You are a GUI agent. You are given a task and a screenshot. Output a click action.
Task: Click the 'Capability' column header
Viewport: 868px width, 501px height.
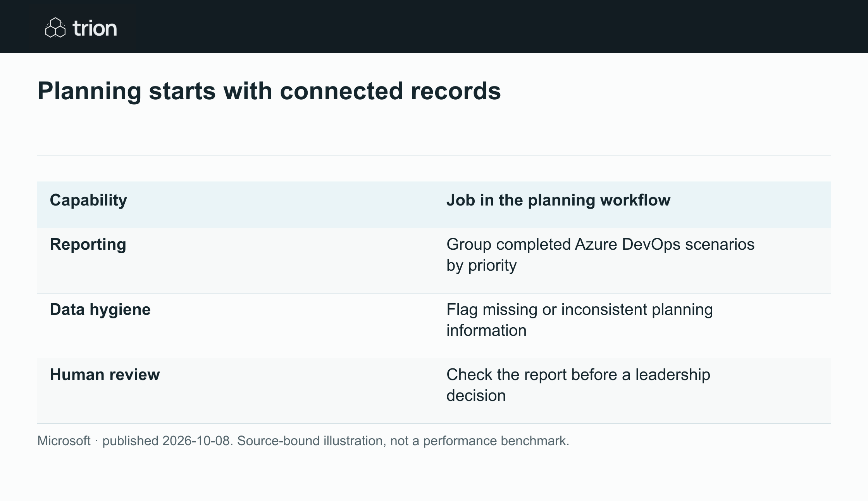(x=88, y=200)
